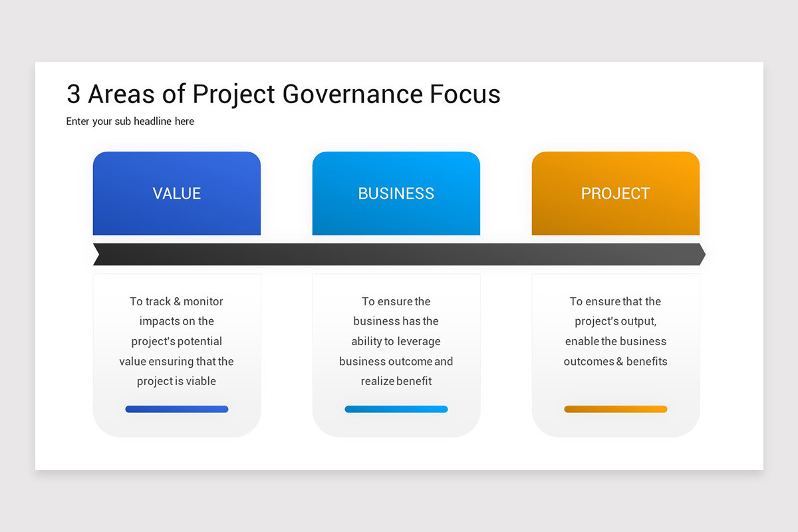Viewport: 798px width, 532px height.
Task: Click the VALUE label text
Action: click(x=177, y=194)
